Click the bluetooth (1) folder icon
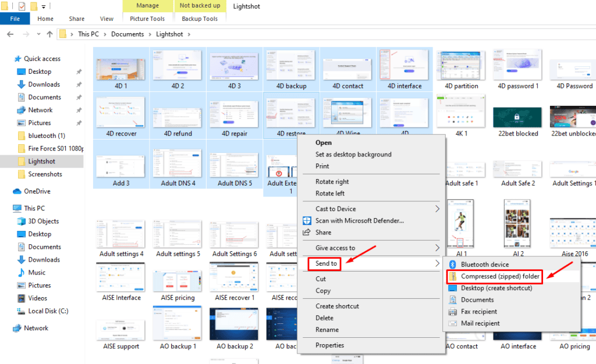 [x=22, y=136]
